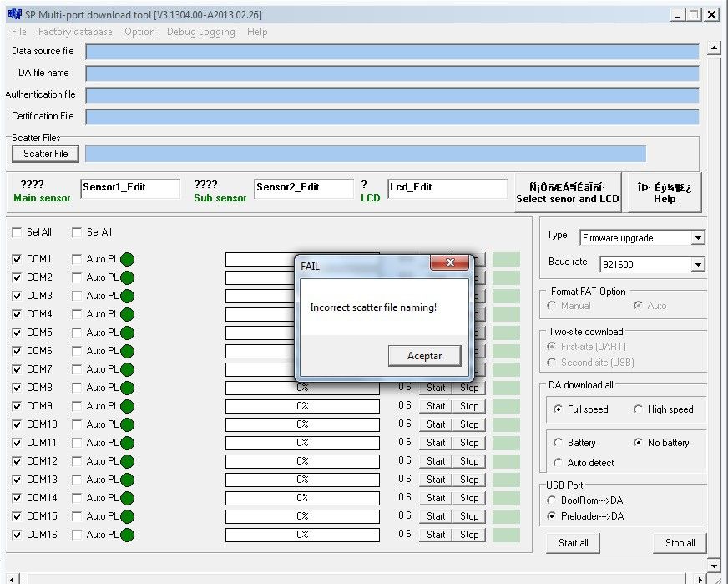Toggle the second Sel All checkbox
728x584 pixels.
77,232
